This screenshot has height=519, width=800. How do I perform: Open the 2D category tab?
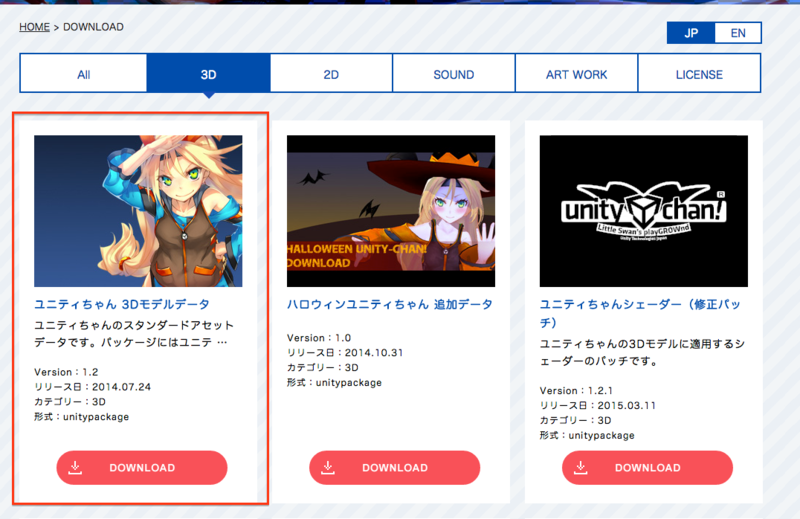tap(331, 75)
